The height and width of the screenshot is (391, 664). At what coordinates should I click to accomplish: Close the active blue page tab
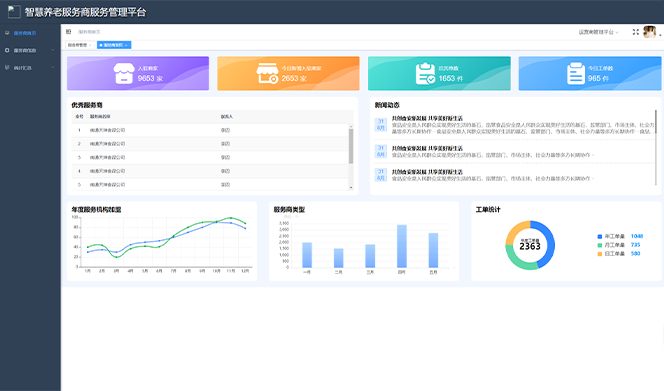[x=126, y=45]
